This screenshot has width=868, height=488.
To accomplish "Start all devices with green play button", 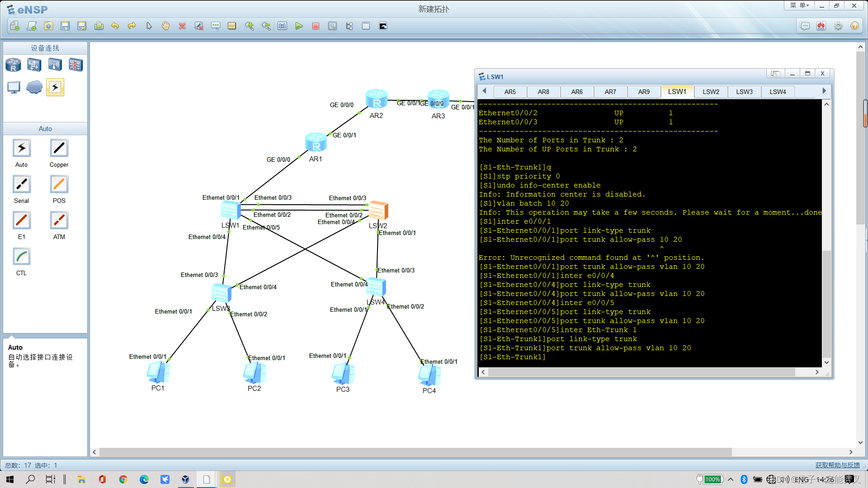I will (299, 26).
